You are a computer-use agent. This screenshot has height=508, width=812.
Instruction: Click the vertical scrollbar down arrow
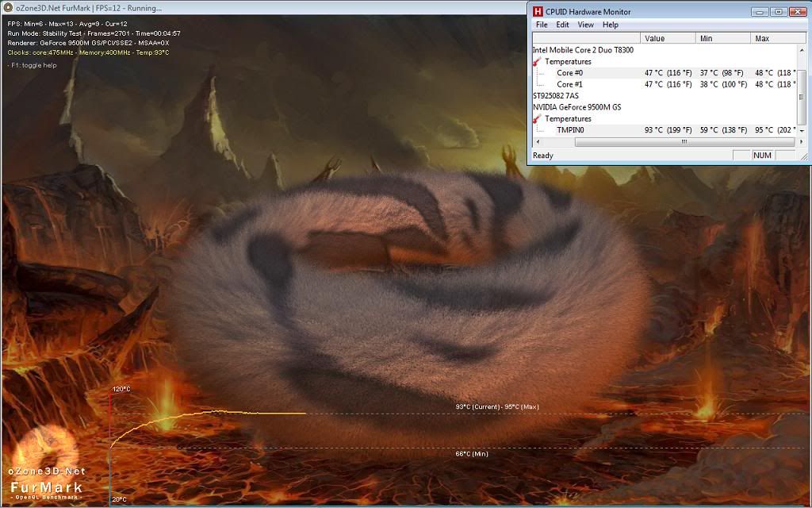pyautogui.click(x=802, y=131)
